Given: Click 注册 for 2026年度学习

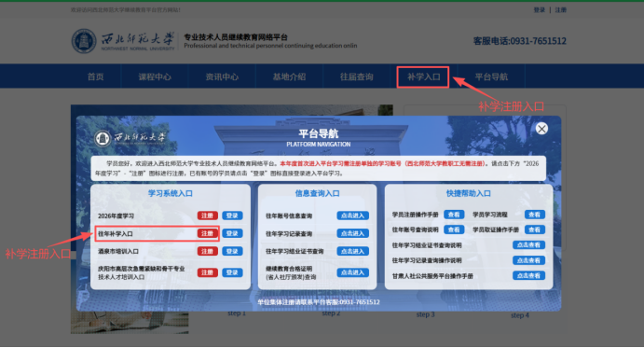Looking at the screenshot, I should (x=208, y=216).
